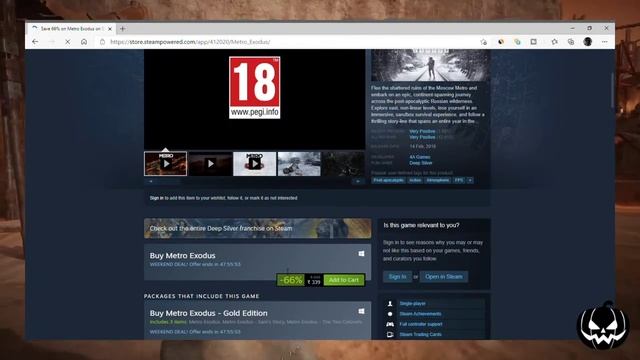The image size is (640, 360).
Task: Click Packages That Include This Game heading
Action: (x=202, y=296)
